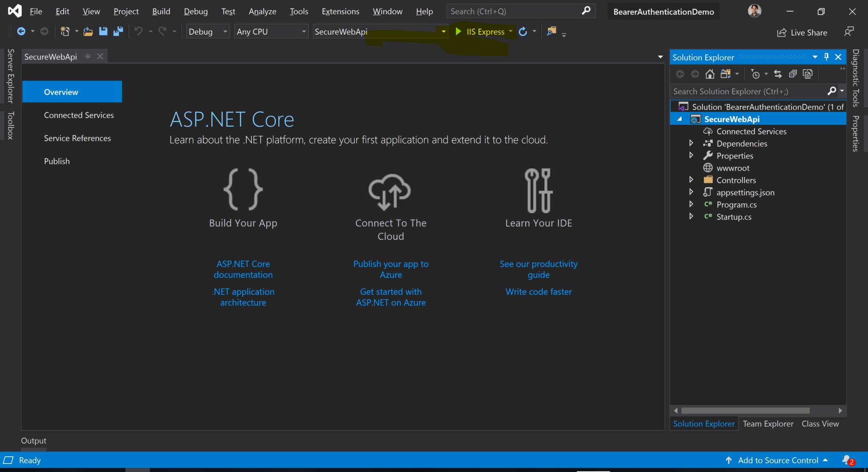Open the Debug menu

click(x=195, y=11)
